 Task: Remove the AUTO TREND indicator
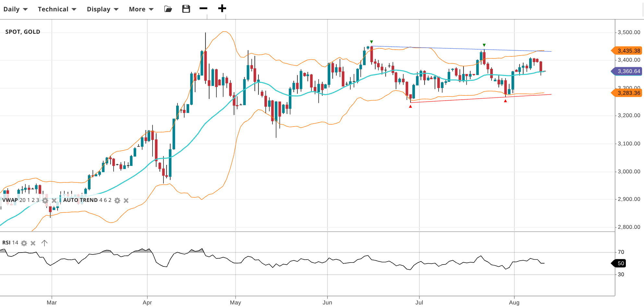click(x=126, y=201)
